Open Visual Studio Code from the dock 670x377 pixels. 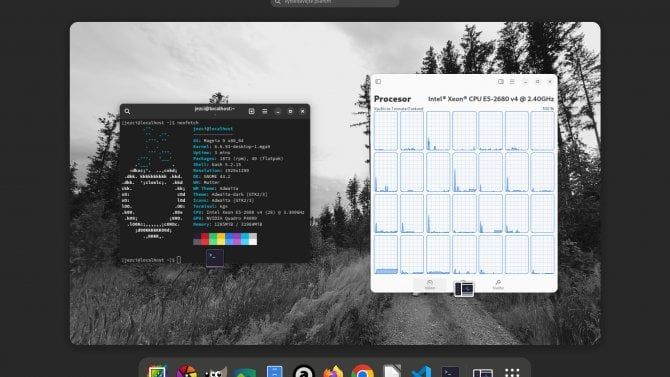click(x=421, y=371)
